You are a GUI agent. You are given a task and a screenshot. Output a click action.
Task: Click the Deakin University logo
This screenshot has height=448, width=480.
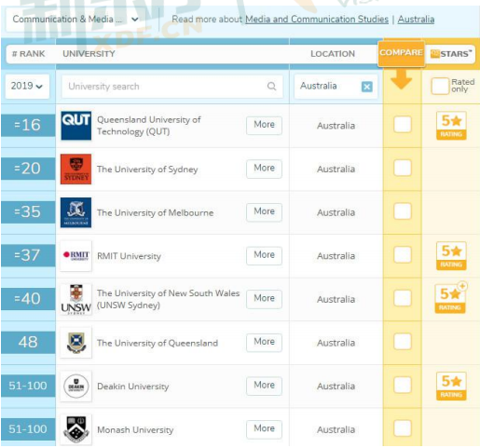pyautogui.click(x=75, y=387)
